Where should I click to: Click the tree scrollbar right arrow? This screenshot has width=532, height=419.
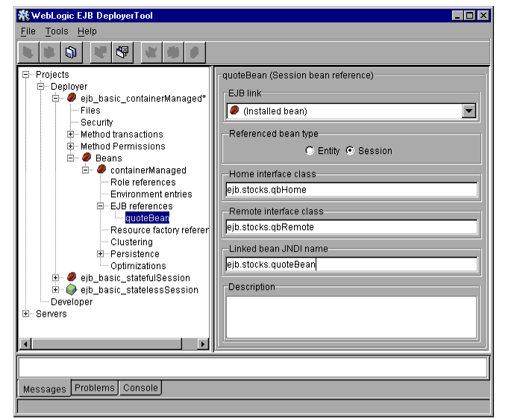(202, 344)
